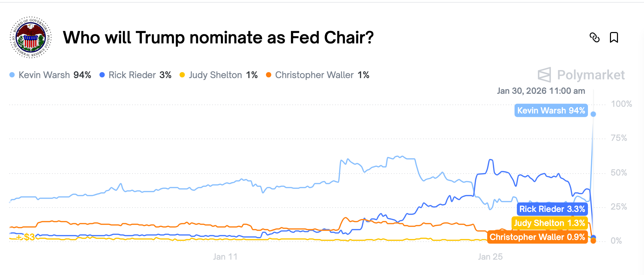Select the Judy Shelton legend label
Image resolution: width=644 pixels, height=275 pixels.
[x=223, y=75]
